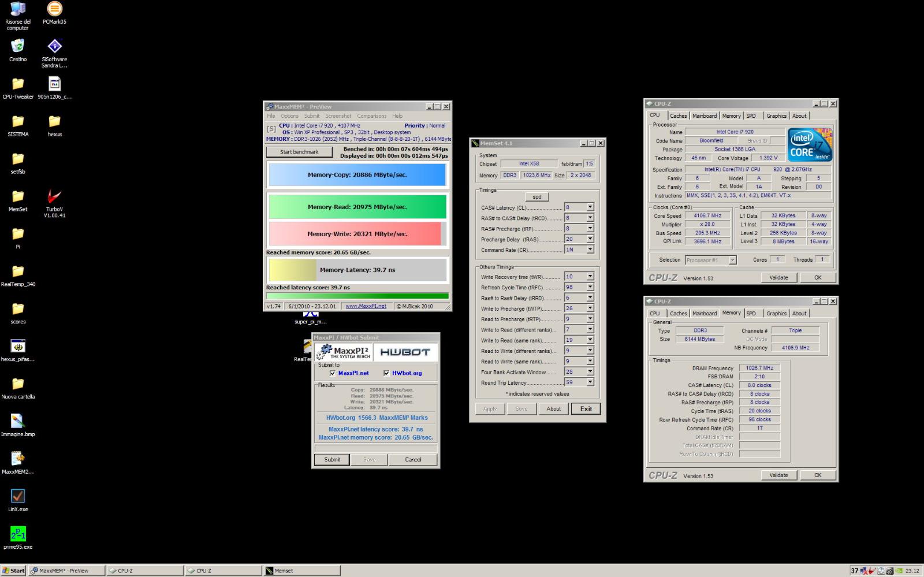Open Immagine.bmp file icon
The width and height of the screenshot is (924, 577).
click(x=18, y=426)
